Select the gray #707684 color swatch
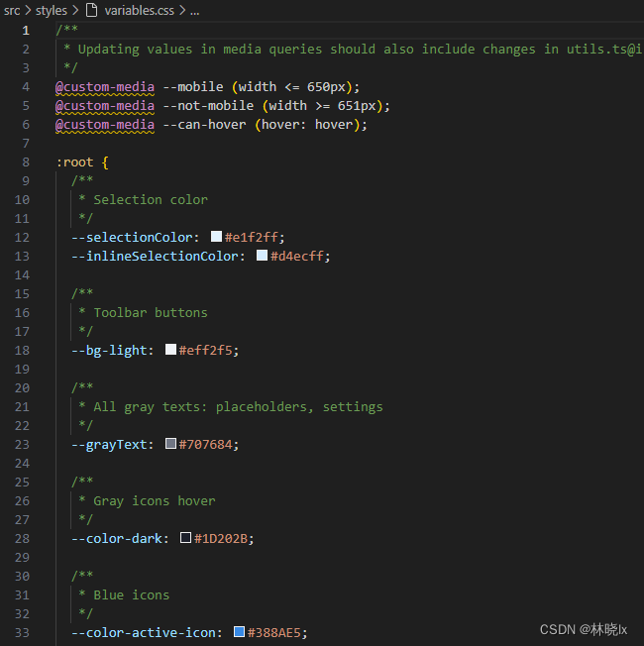The width and height of the screenshot is (644, 646). [x=170, y=444]
